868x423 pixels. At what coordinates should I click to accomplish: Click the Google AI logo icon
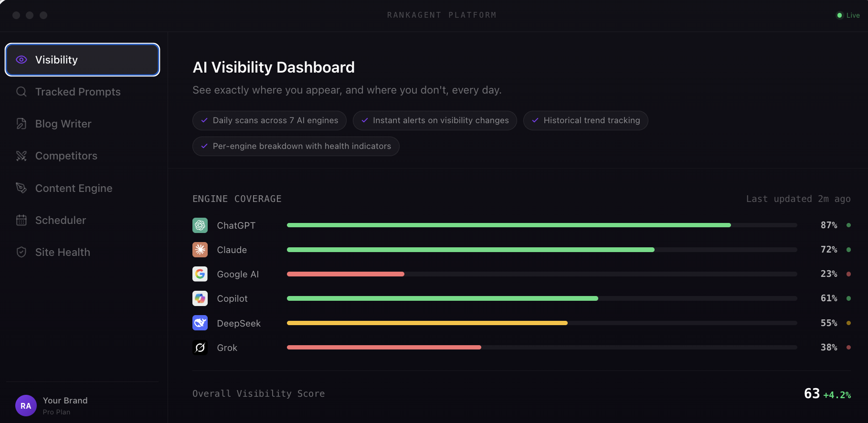click(x=200, y=274)
